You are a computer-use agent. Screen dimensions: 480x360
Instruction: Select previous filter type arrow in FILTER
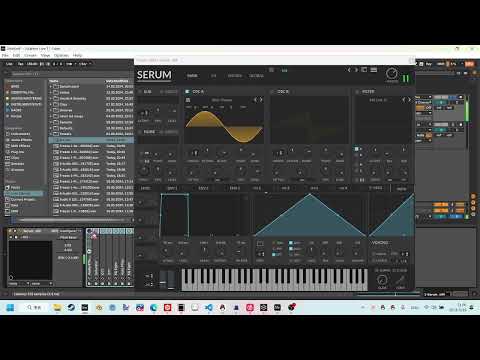404,99
